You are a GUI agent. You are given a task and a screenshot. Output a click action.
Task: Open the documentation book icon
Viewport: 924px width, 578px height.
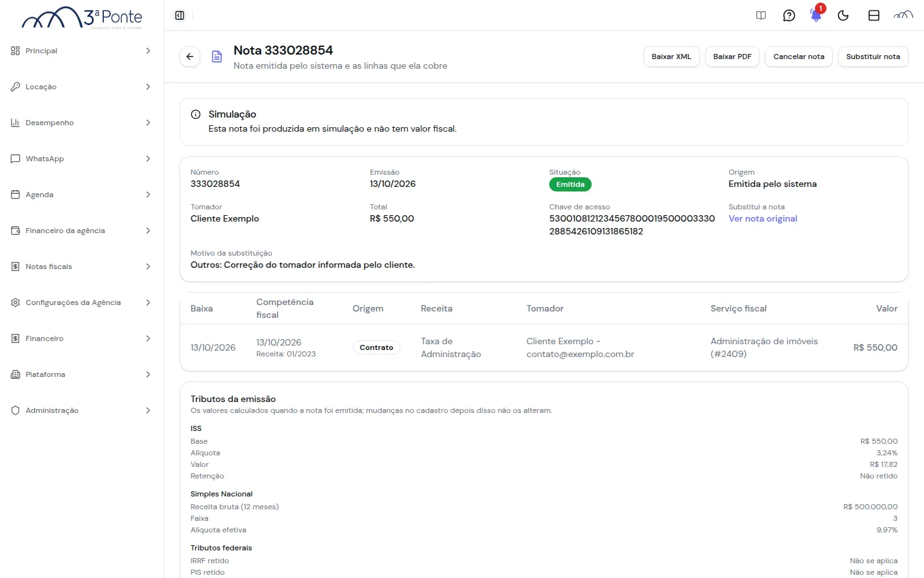tap(761, 15)
